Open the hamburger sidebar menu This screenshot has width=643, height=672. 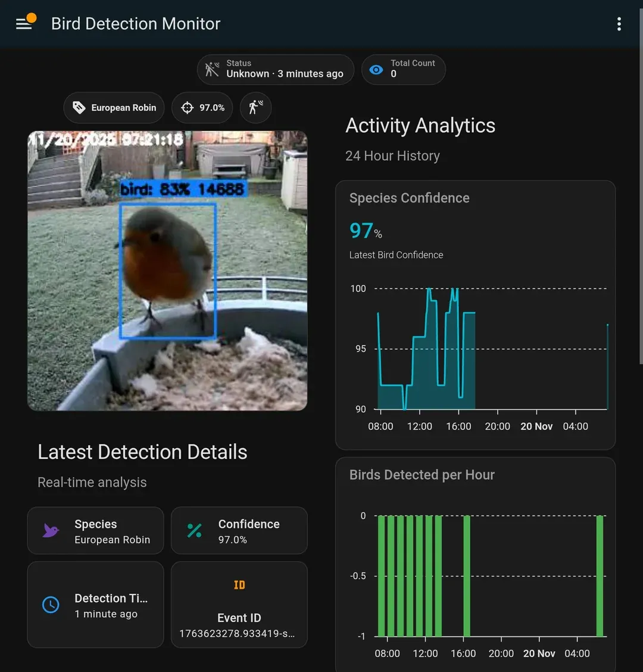click(24, 24)
